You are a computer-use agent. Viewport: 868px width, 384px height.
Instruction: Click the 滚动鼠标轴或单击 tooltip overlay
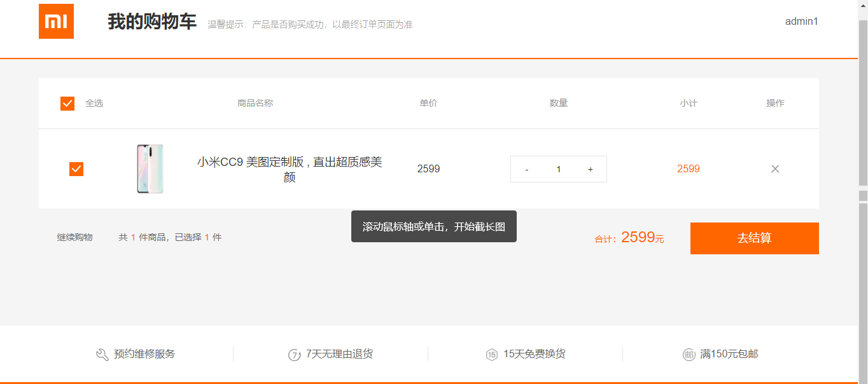click(x=434, y=226)
